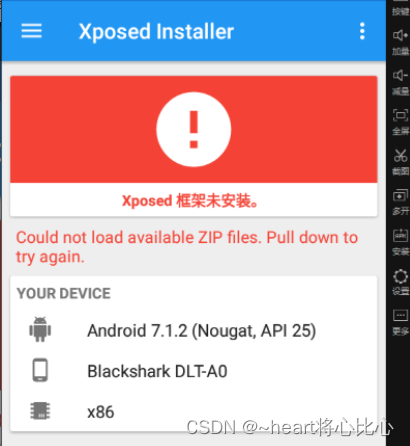The height and width of the screenshot is (446, 410).
Task: Click the white exclamation warning circle
Action: pyautogui.click(x=194, y=129)
